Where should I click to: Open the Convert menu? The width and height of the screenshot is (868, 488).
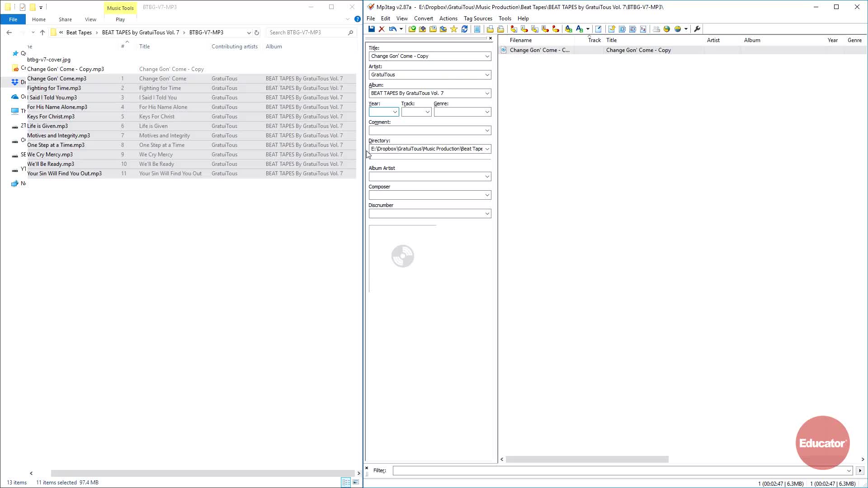coord(423,19)
